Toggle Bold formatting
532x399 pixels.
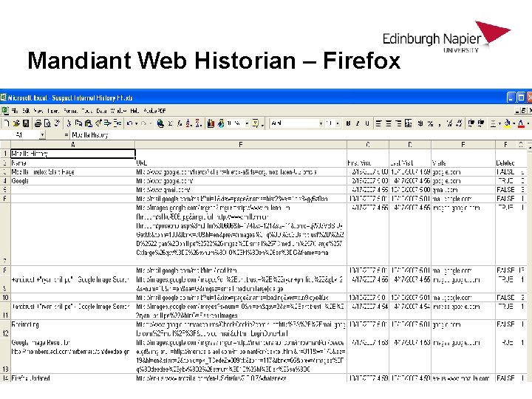tap(348, 123)
